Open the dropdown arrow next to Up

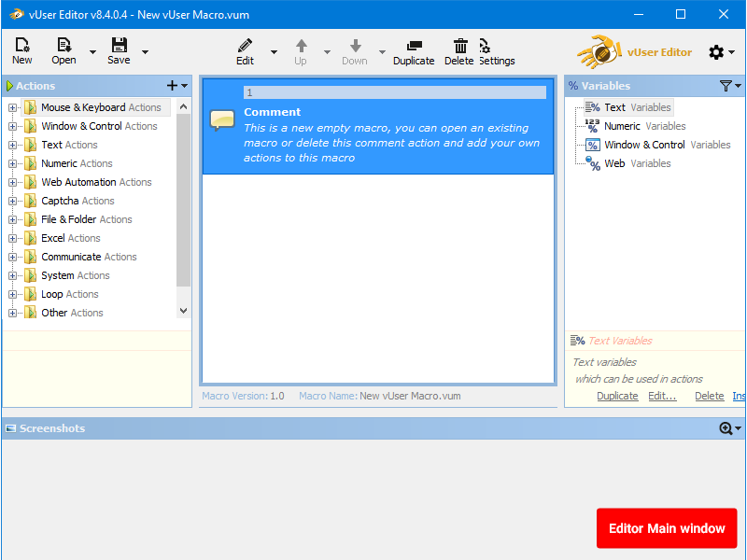(328, 52)
